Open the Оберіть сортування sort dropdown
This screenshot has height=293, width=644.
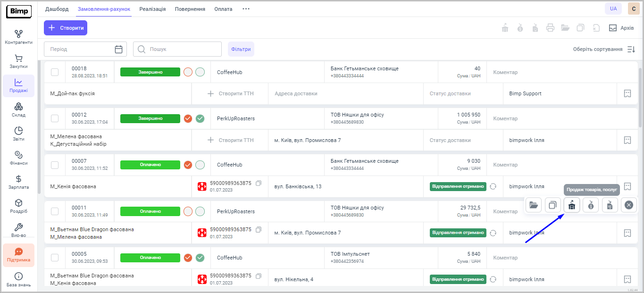tap(604, 49)
